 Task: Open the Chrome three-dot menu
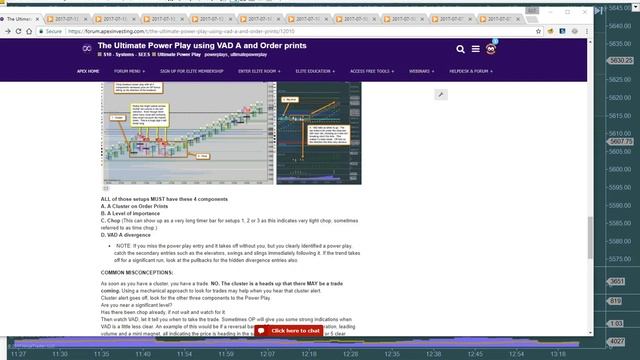click(587, 31)
